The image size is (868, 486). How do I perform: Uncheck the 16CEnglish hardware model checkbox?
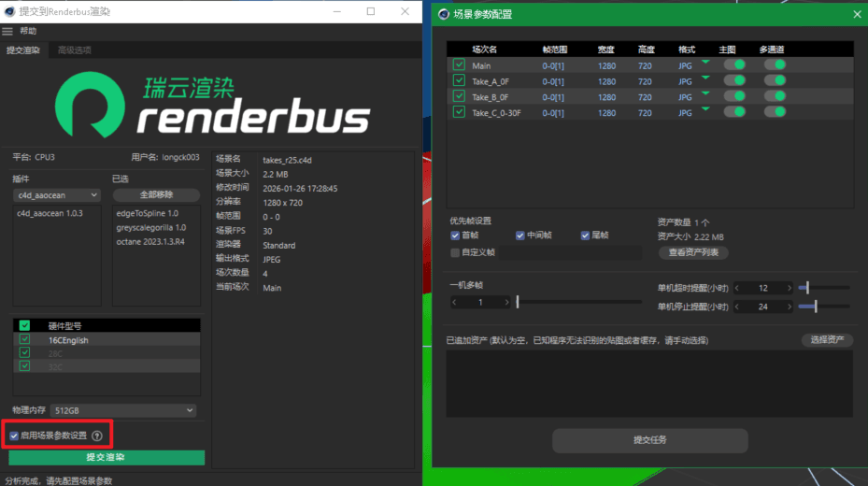pyautogui.click(x=24, y=340)
